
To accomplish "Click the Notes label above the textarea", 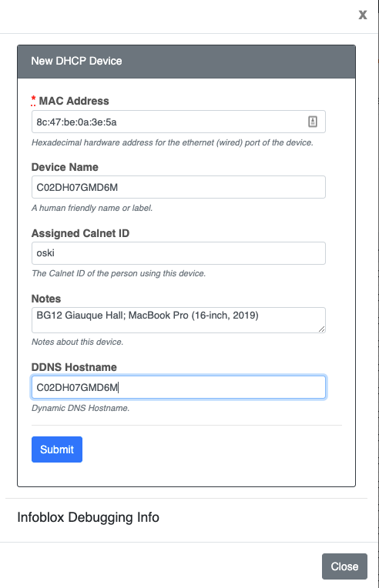I will [46, 299].
